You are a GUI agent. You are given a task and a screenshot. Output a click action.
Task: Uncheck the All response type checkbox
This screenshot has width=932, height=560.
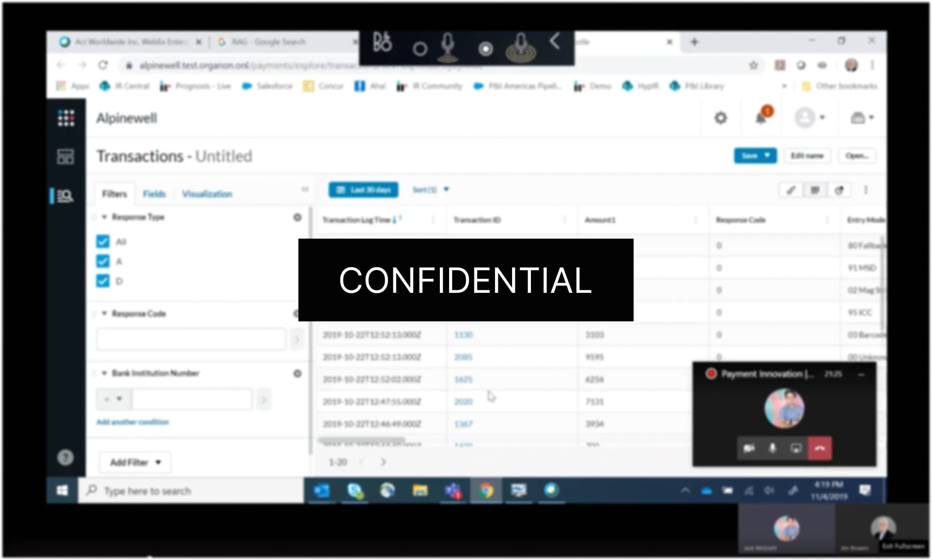(x=103, y=241)
